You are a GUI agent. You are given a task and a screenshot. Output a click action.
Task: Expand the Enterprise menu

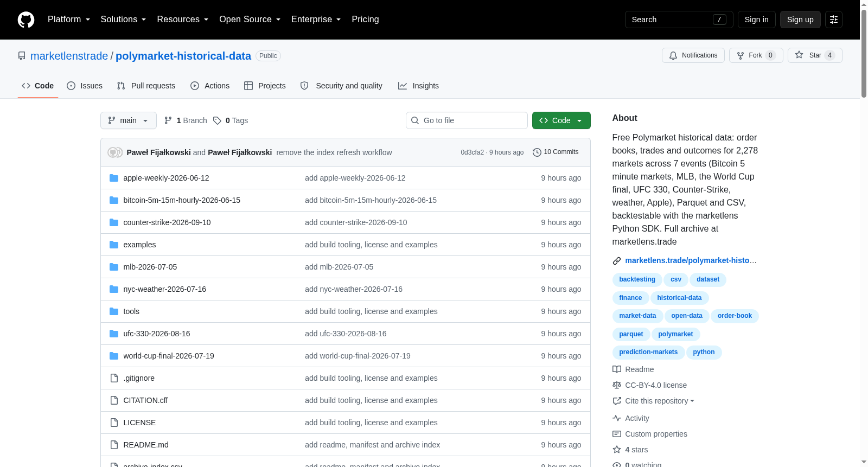[x=316, y=20]
